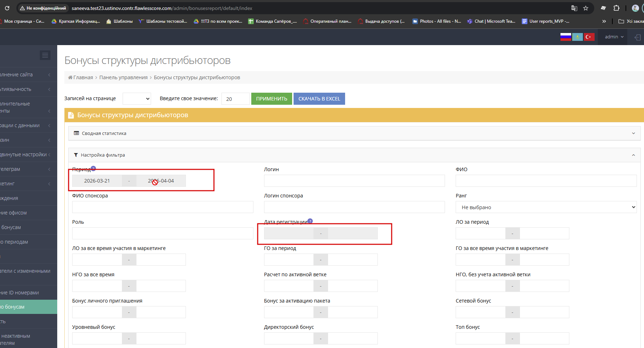644x348 pixels.
Task: Open Моя страница bookmark
Action: pyautogui.click(x=22, y=21)
